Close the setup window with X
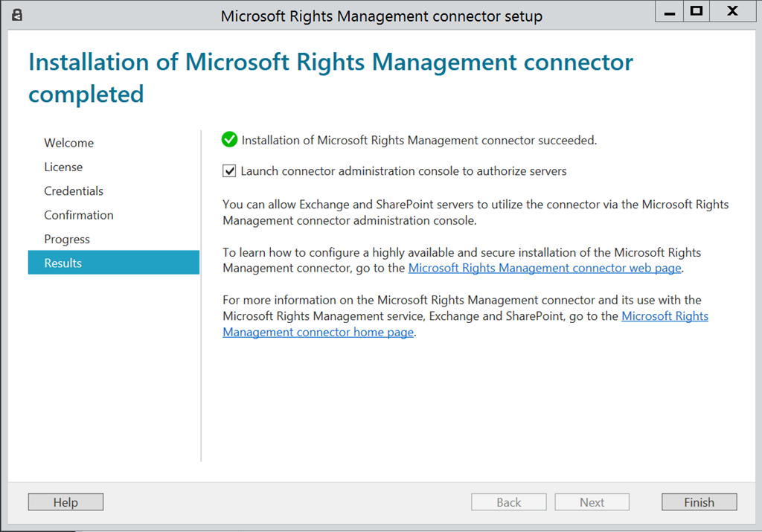The height and width of the screenshot is (532, 762). tap(732, 11)
